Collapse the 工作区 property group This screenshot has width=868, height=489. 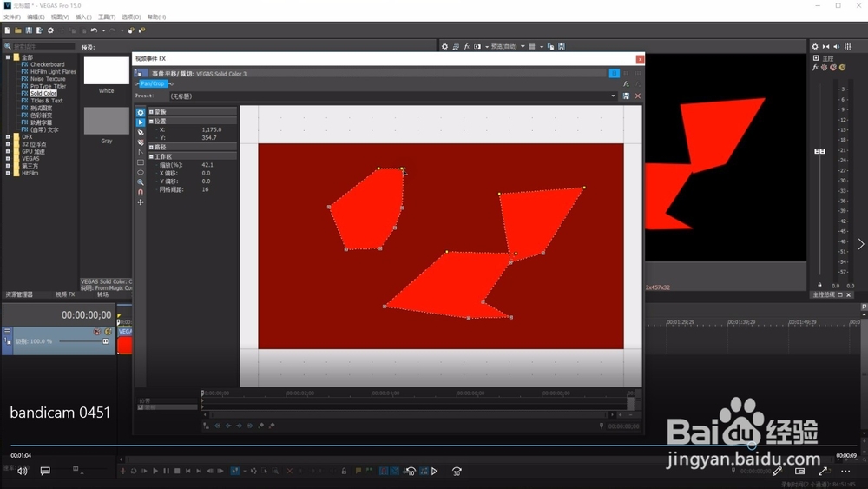[151, 156]
